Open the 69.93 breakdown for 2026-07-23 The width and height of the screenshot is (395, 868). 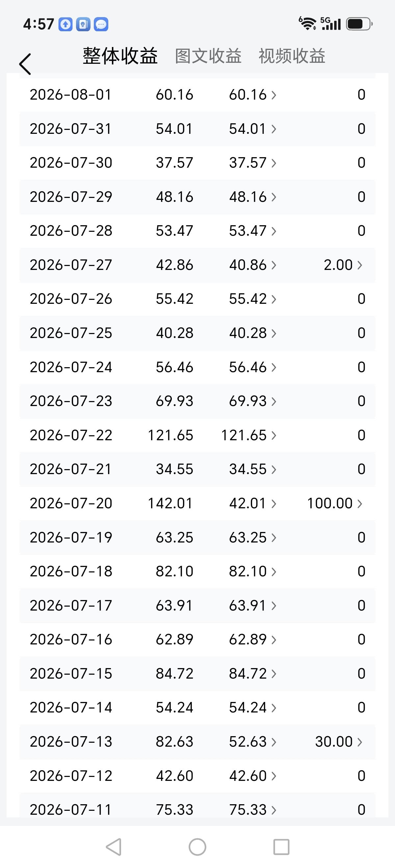pyautogui.click(x=253, y=401)
